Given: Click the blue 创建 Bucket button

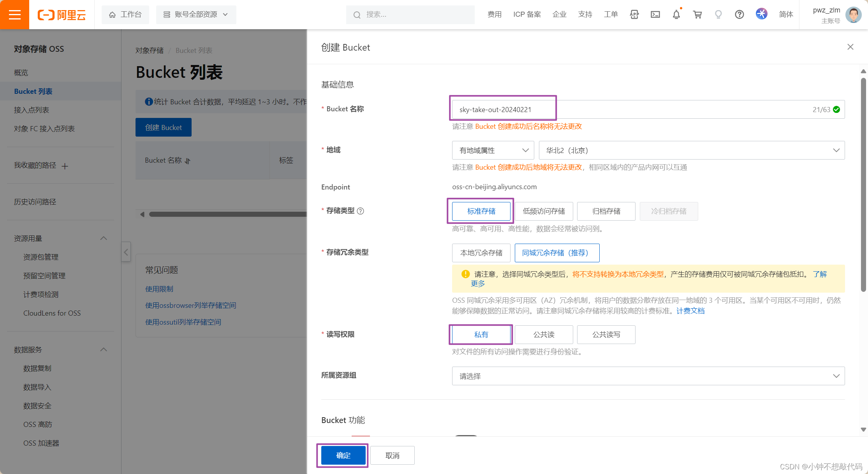Looking at the screenshot, I should pos(164,127).
